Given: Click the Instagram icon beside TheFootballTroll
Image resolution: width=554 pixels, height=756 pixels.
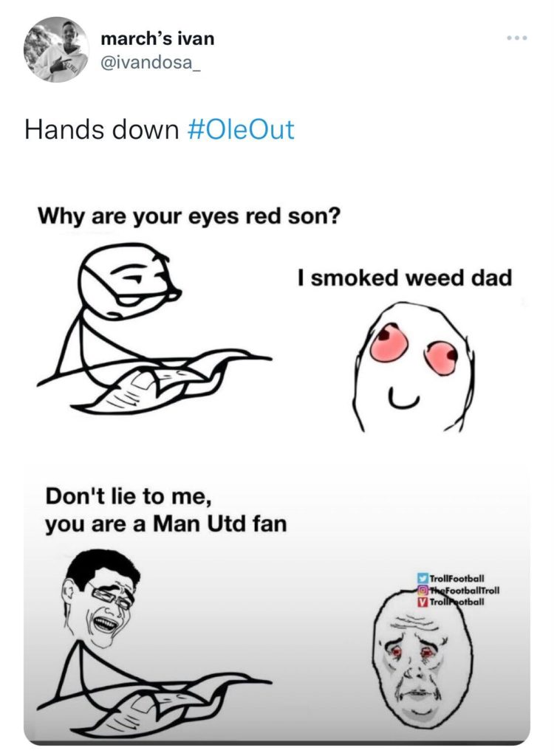Looking at the screenshot, I should coord(423,590).
